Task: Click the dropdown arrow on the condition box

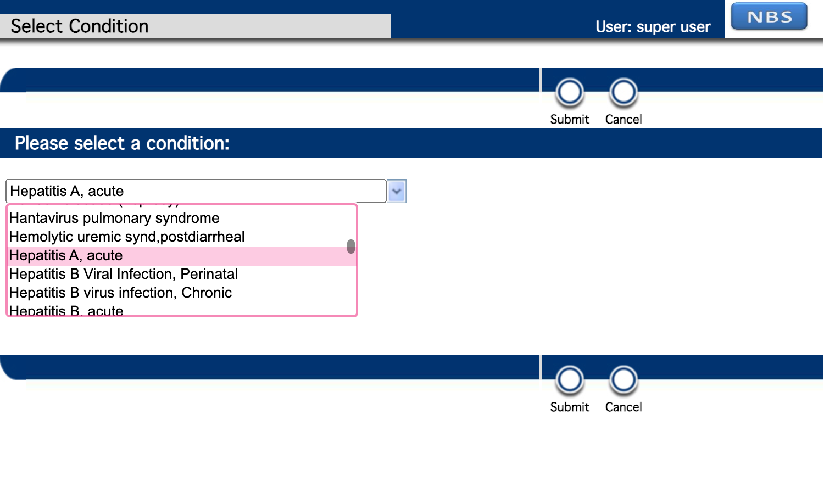Action: tap(396, 191)
